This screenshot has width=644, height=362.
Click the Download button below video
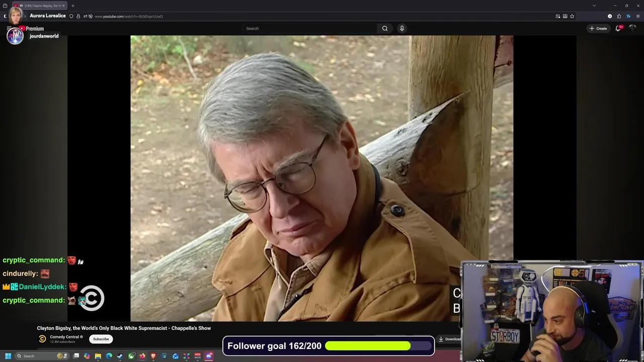(450, 339)
